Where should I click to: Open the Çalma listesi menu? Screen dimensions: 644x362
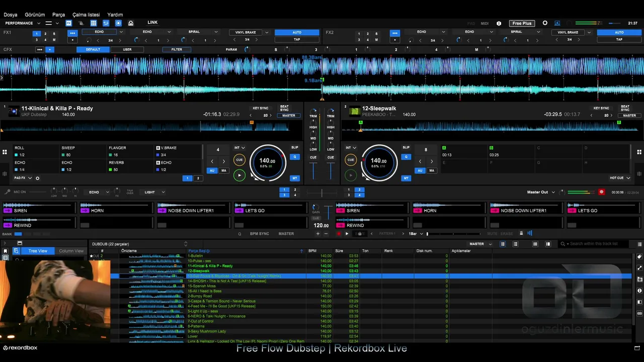click(x=86, y=15)
